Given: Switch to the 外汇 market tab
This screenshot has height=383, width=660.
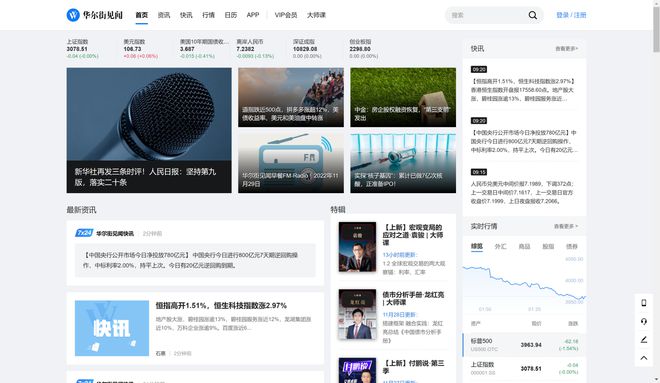Looking at the screenshot, I should click(x=500, y=246).
